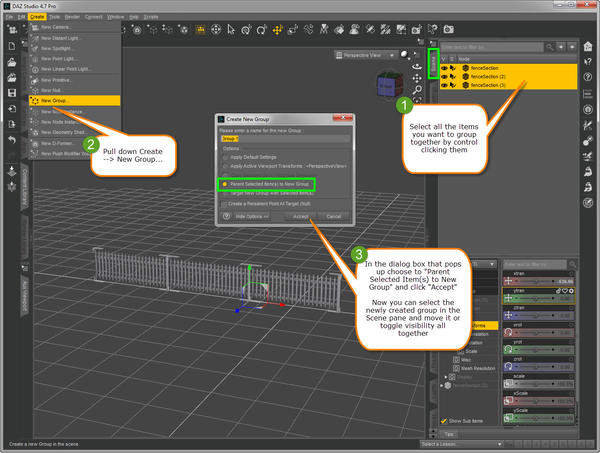Click the draw style sphere icon
The width and height of the screenshot is (600, 453).
(404, 55)
